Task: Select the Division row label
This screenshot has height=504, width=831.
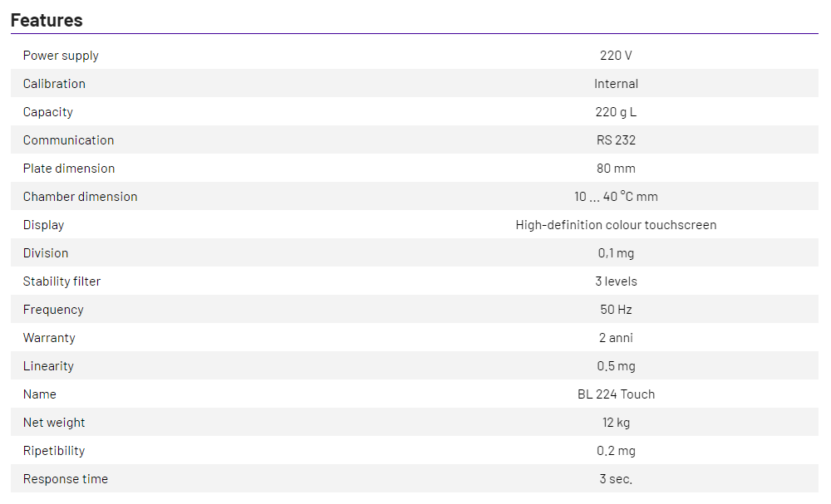Action: 46,253
